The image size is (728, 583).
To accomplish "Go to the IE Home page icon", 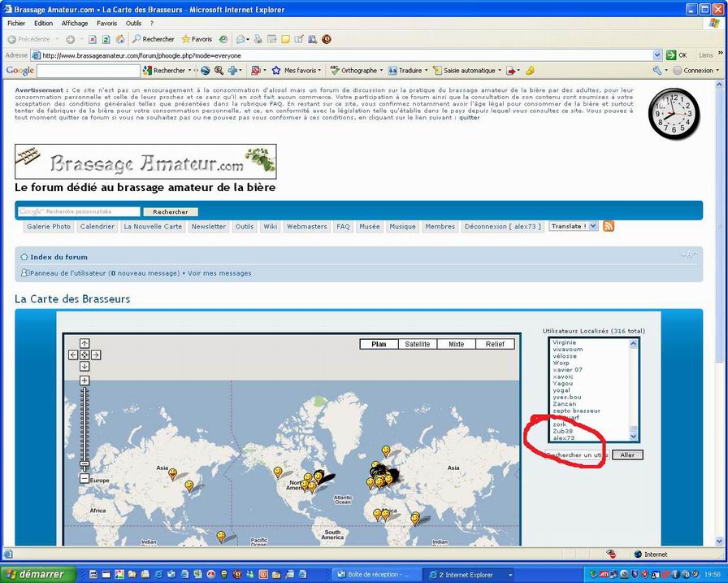I will 119,40.
